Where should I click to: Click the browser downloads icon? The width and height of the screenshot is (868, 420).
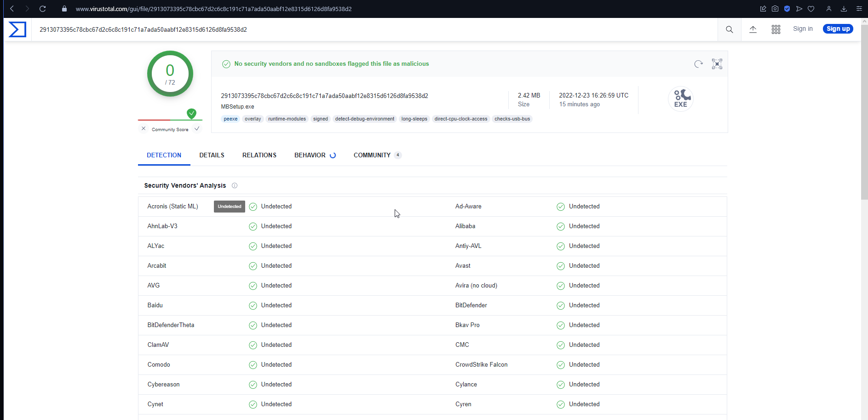844,9
